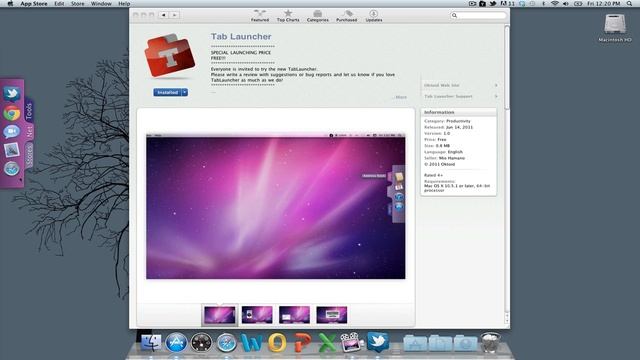
Task: Expand the description with the More link
Action: click(x=400, y=97)
